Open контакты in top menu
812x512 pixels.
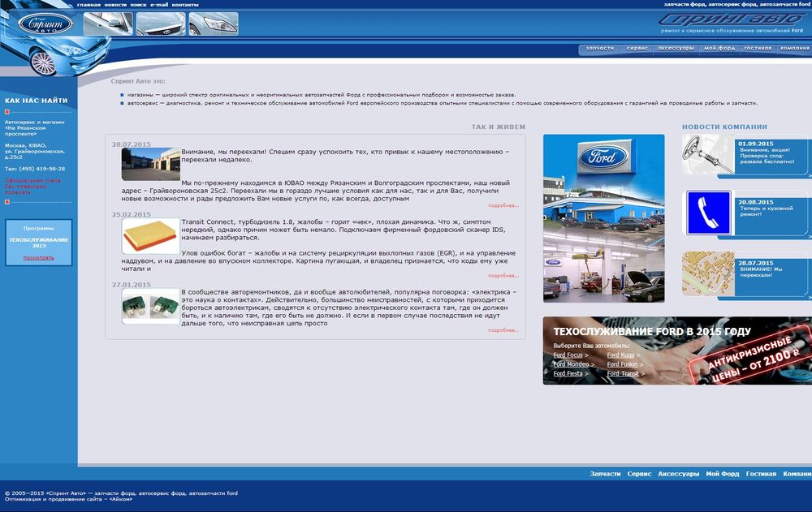[x=185, y=5]
